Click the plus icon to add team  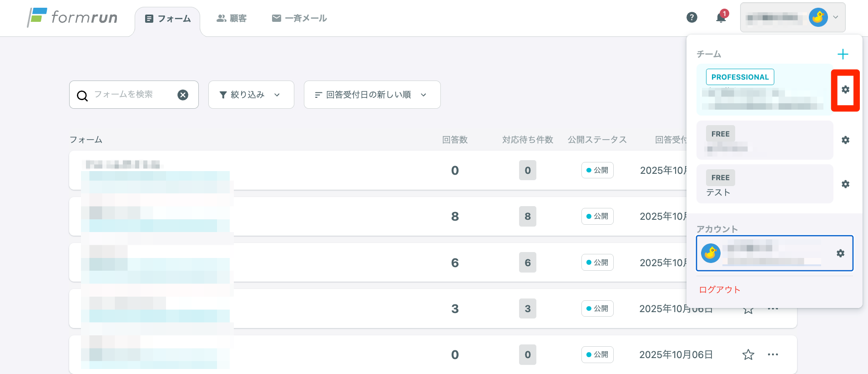843,54
